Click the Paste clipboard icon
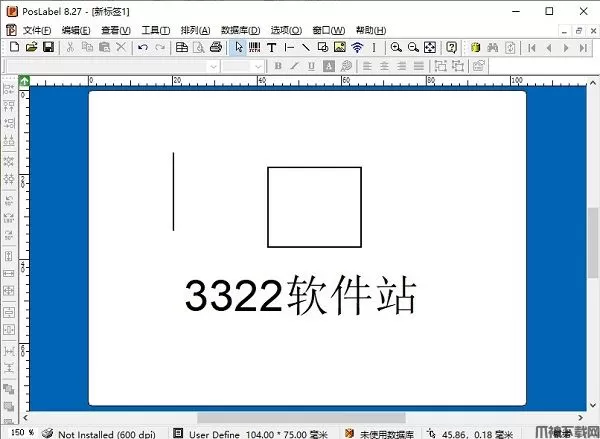 click(x=104, y=47)
